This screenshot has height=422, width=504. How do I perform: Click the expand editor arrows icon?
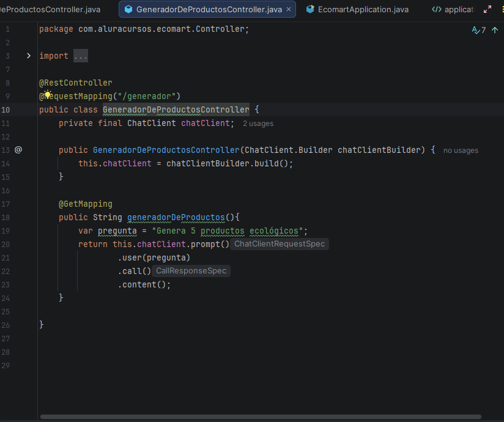tap(487, 10)
